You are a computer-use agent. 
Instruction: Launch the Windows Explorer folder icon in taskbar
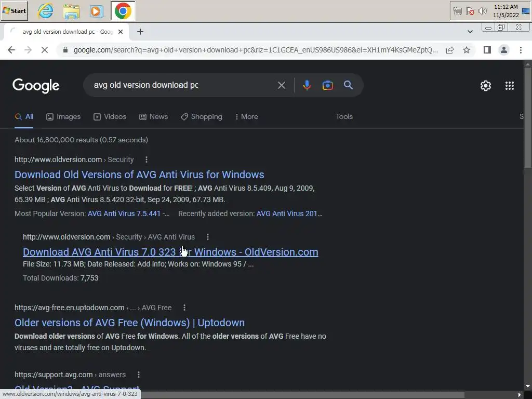pos(71,11)
